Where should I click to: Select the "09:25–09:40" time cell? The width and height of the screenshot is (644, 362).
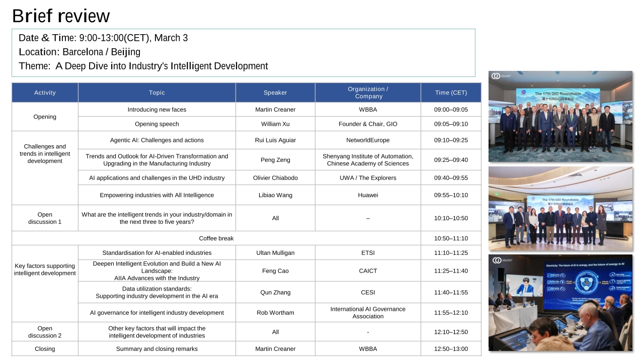pos(451,160)
